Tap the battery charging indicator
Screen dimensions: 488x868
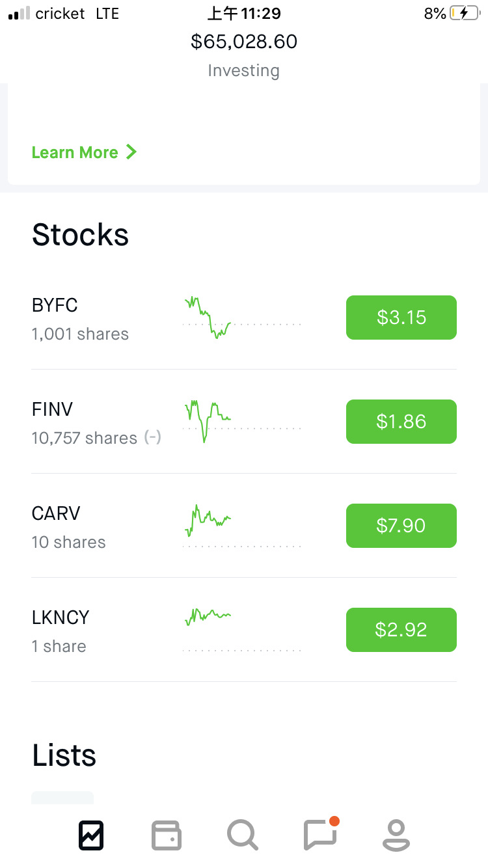(464, 13)
